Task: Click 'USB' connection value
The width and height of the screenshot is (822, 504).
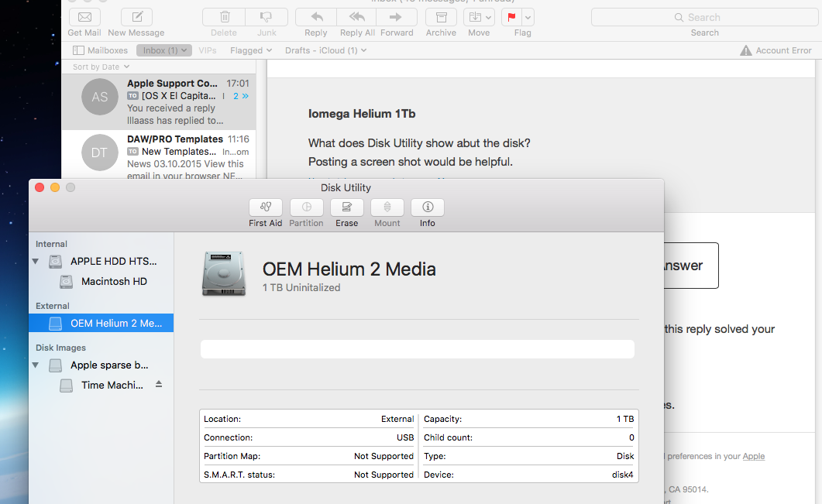Action: 404,437
